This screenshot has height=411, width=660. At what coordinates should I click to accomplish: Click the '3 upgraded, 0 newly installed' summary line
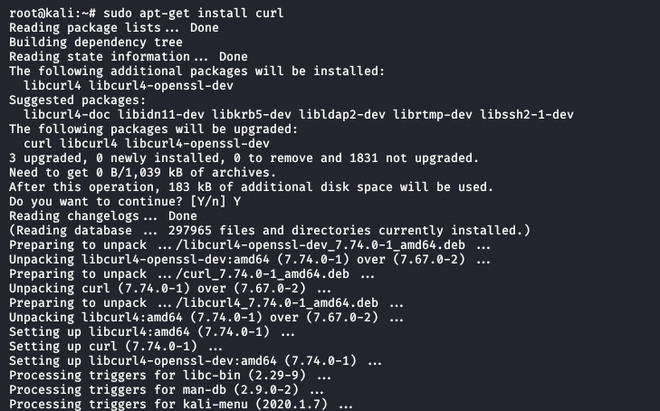point(244,158)
